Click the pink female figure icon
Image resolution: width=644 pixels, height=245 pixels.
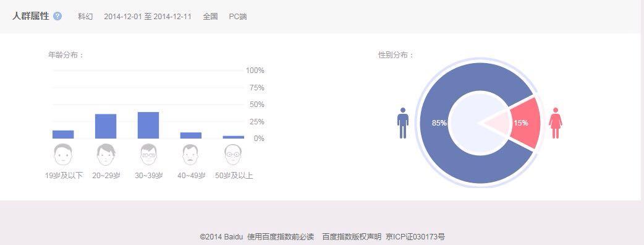pos(555,123)
